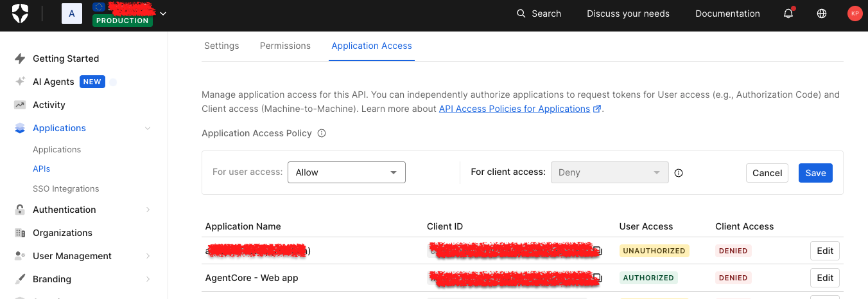Select the Application Access tab
Viewport: 868px width, 299px height.
(x=372, y=46)
